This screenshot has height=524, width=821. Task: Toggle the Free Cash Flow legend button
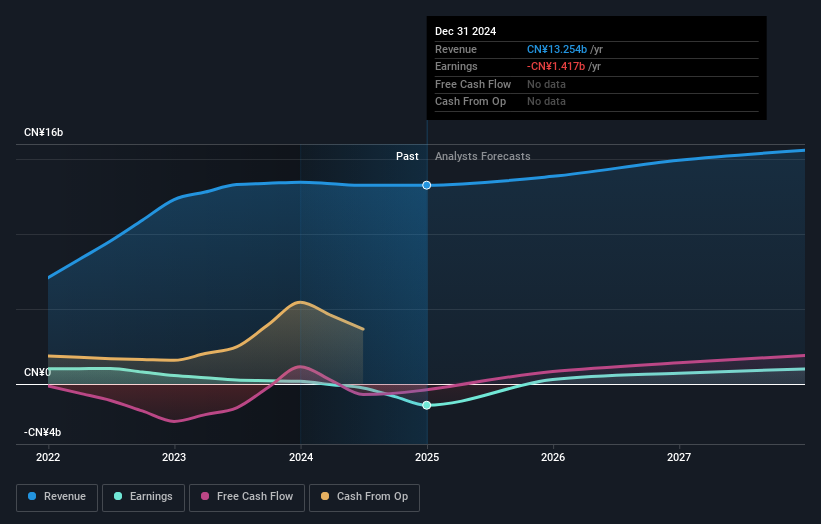[x=247, y=497]
